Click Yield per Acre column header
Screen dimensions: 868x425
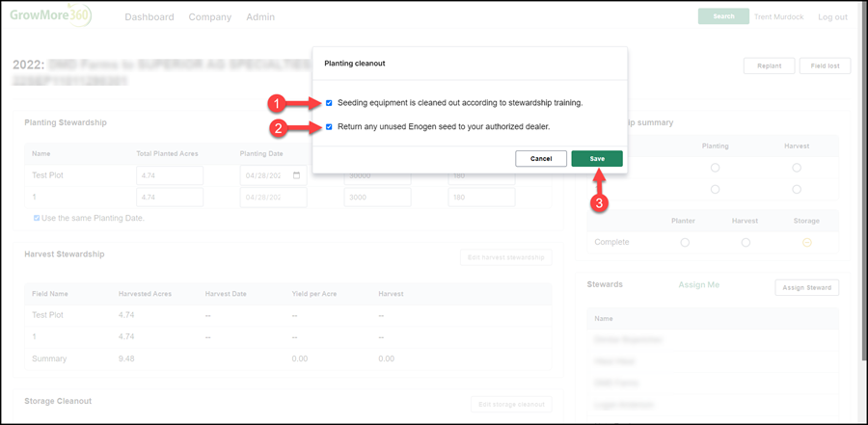click(x=315, y=294)
